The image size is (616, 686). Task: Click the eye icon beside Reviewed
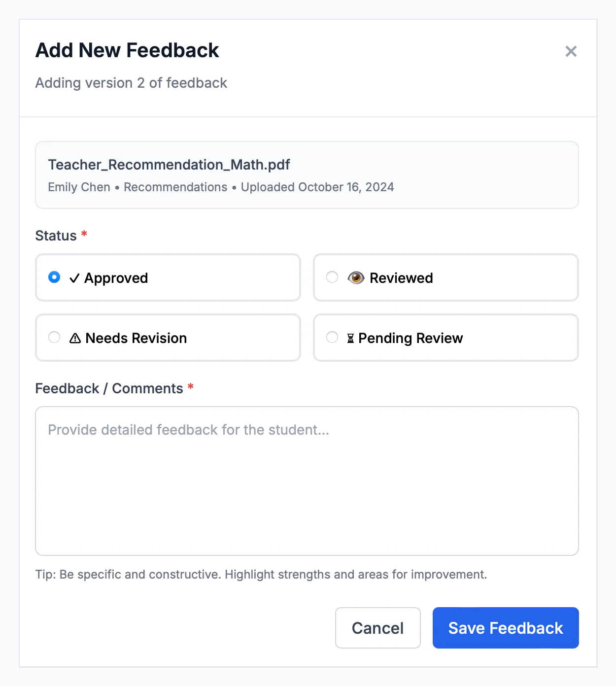[x=356, y=278]
